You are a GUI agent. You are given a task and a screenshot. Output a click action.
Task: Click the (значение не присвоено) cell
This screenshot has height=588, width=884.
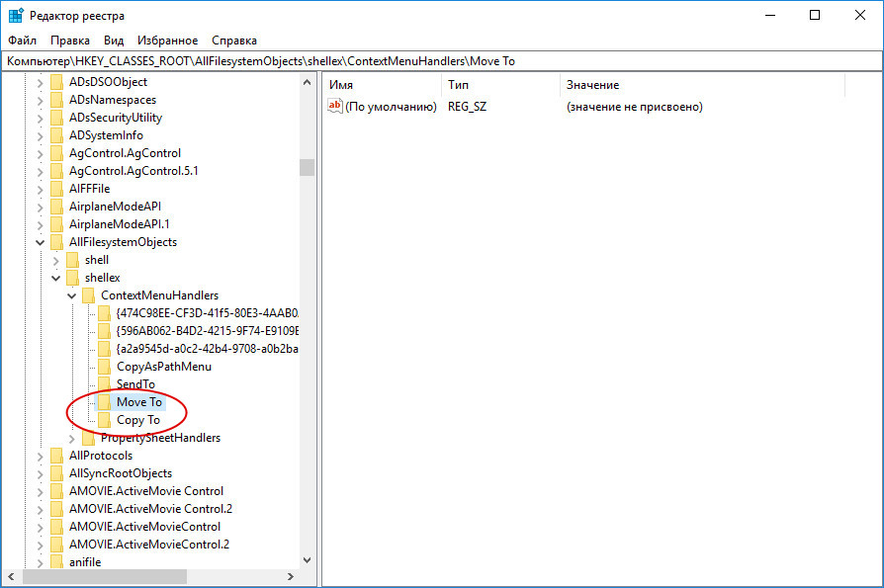tap(634, 107)
